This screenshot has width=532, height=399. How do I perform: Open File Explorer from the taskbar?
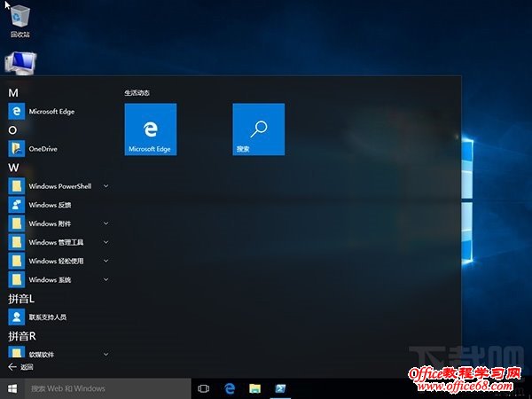pos(254,388)
